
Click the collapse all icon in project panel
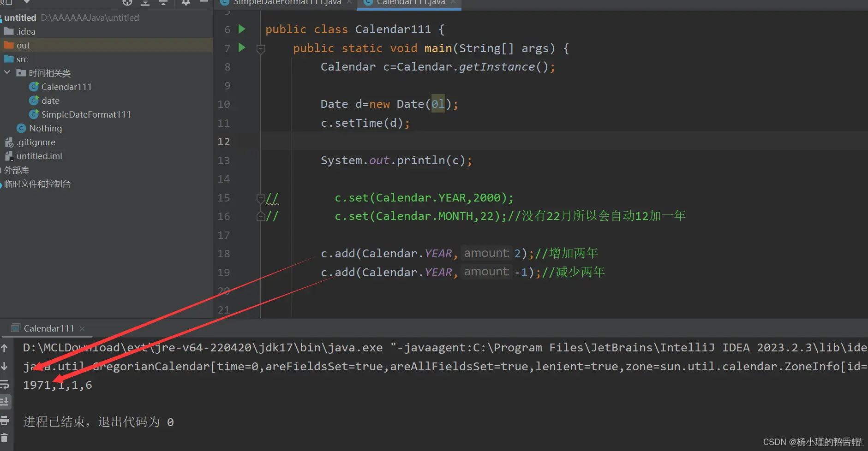(x=163, y=2)
